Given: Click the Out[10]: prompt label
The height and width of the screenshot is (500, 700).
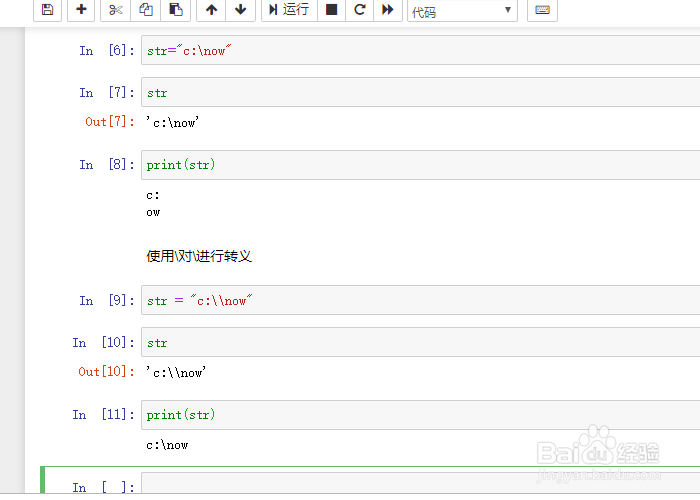Looking at the screenshot, I should click(x=106, y=371).
